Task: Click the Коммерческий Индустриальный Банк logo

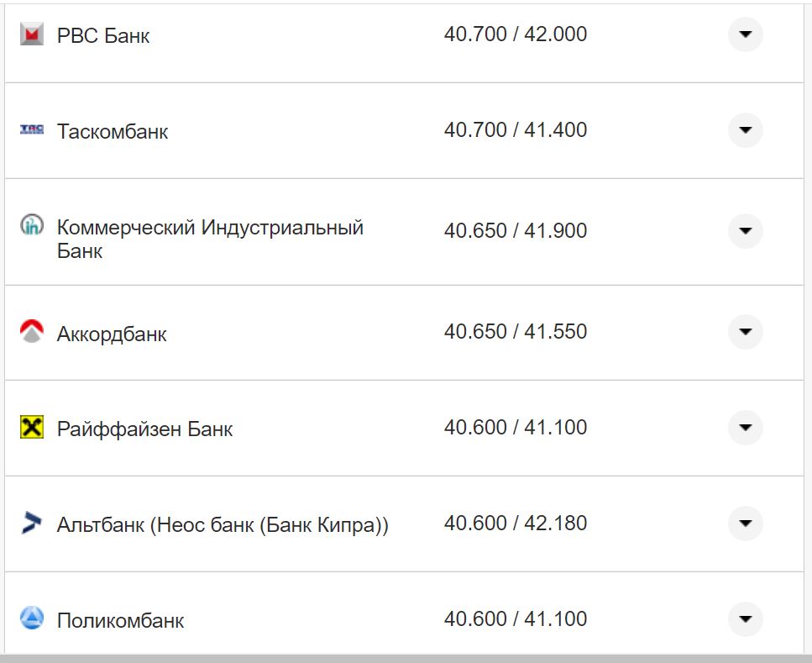Action: (31, 225)
